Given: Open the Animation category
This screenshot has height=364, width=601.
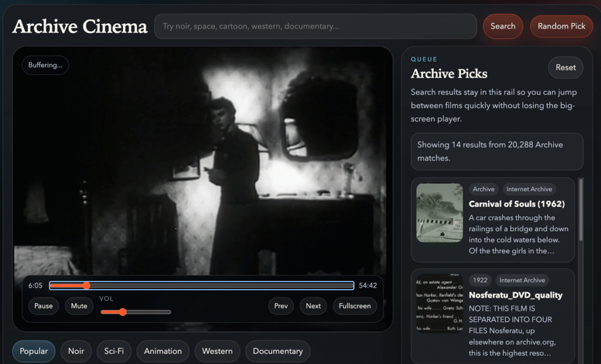Looking at the screenshot, I should tap(163, 351).
